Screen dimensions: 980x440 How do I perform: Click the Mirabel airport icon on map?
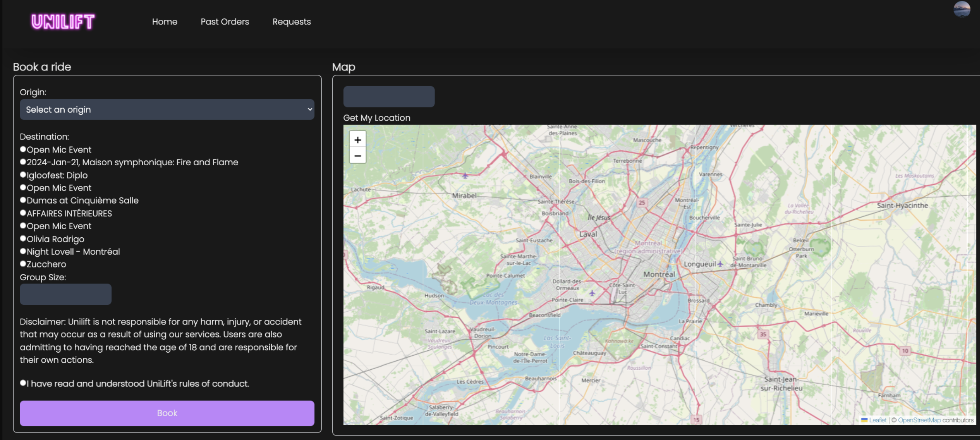(465, 176)
